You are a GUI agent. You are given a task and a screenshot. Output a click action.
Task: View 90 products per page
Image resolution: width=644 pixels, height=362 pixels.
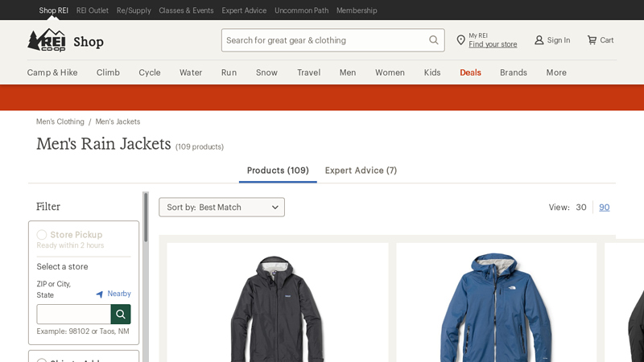[605, 208]
